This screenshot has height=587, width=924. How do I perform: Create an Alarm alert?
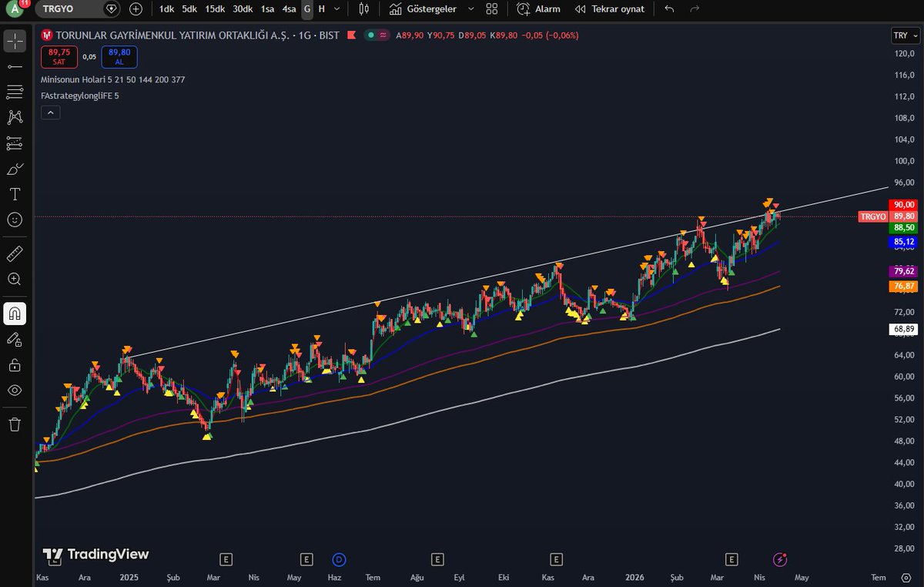tap(539, 9)
